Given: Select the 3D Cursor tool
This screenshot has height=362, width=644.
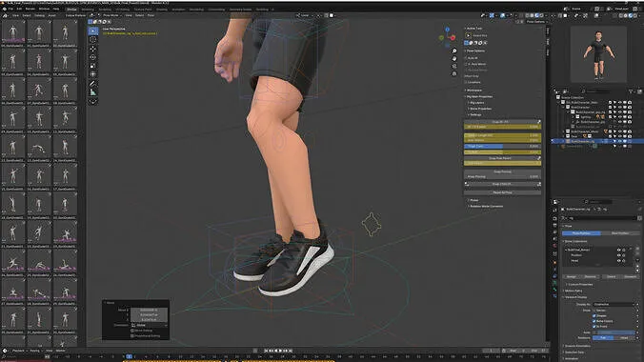Looking at the screenshot, I should tap(93, 40).
